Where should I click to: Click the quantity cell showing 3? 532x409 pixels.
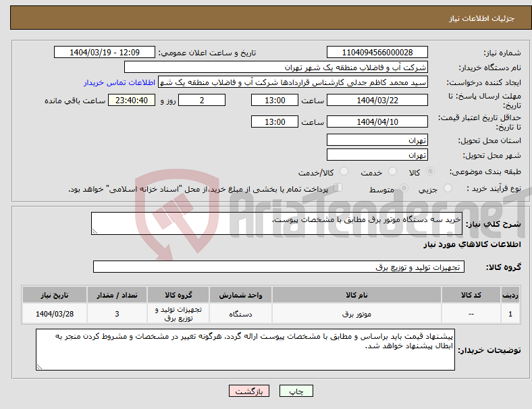pyautogui.click(x=117, y=314)
